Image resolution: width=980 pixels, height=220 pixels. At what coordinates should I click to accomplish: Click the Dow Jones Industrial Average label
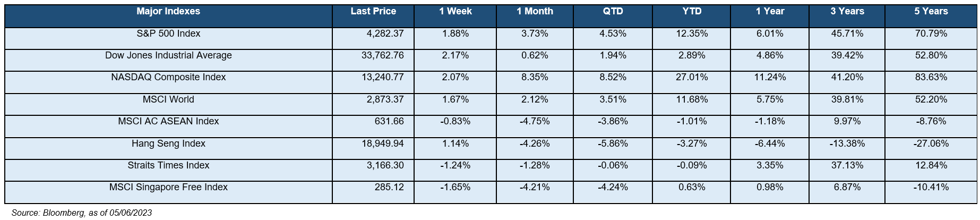coord(168,55)
